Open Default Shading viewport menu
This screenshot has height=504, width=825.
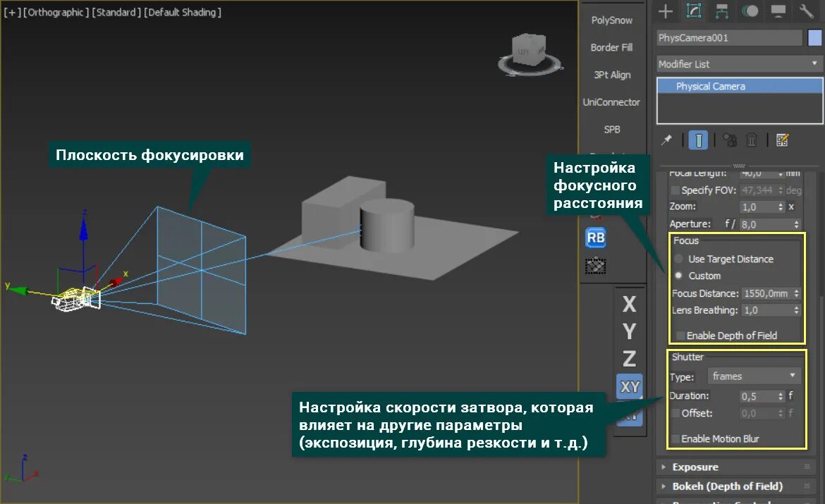tap(182, 12)
